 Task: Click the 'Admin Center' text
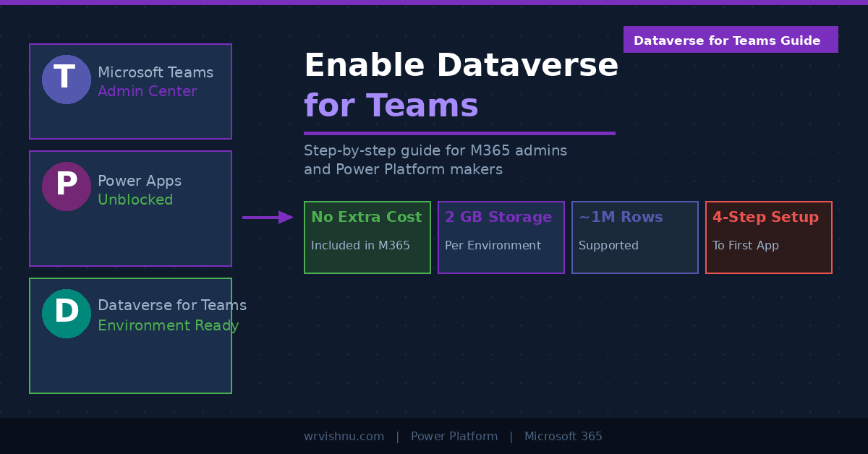tap(148, 92)
